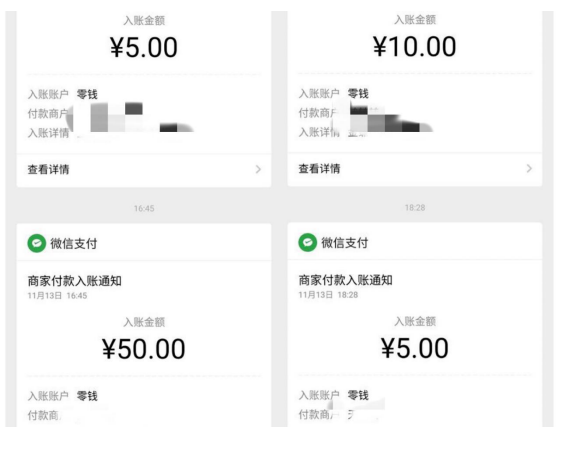Open the chevron arrow under the ¥10.00 payment
The width and height of the screenshot is (561, 466).
click(529, 169)
